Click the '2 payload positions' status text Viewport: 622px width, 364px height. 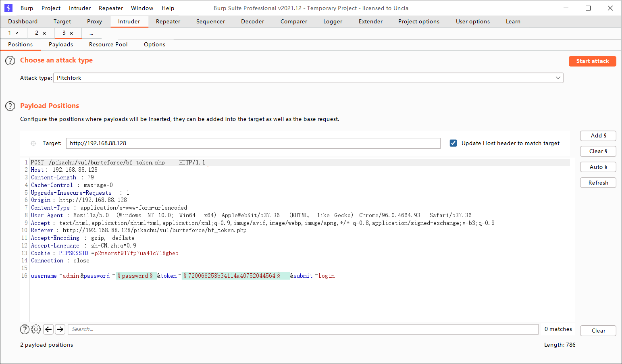(47, 345)
